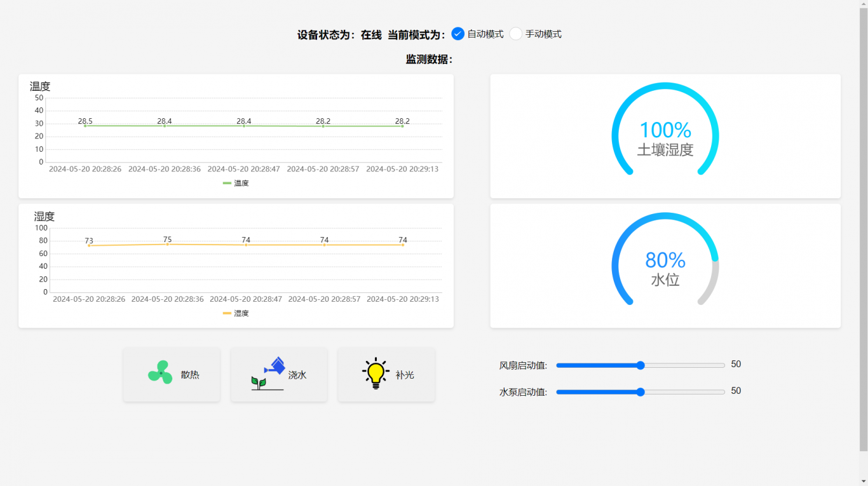This screenshot has width=868, height=486.
Task: Click the 浇水 label text
Action: [297, 375]
